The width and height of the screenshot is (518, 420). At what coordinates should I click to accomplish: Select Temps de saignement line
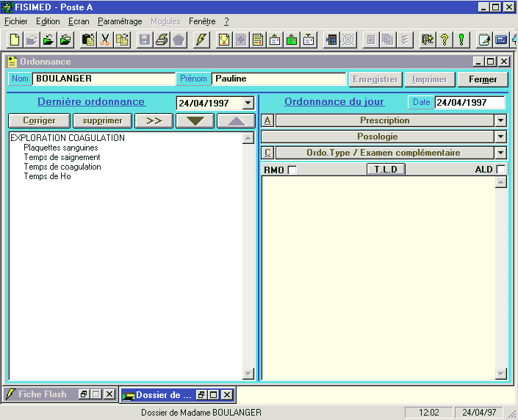tap(62, 157)
